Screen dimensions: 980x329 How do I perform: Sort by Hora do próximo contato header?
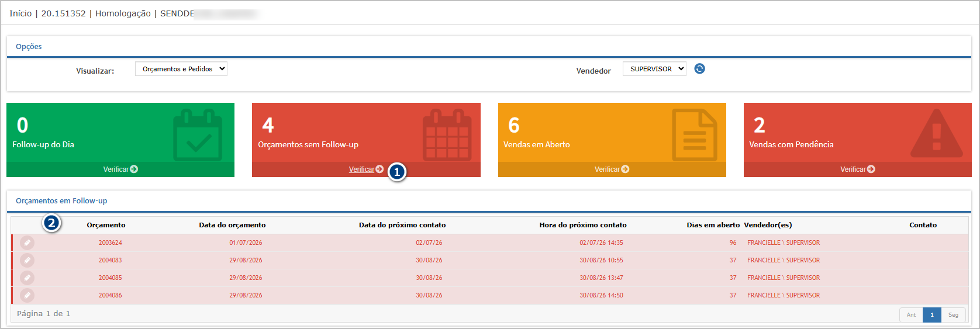[x=583, y=225]
